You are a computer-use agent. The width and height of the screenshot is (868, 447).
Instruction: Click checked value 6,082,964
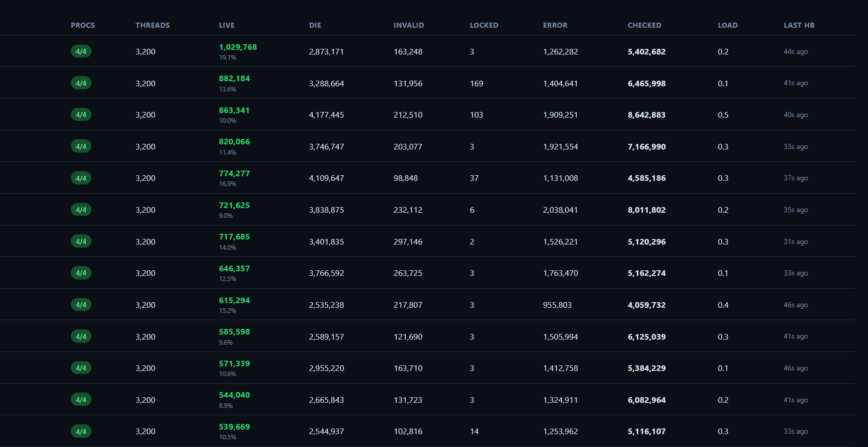click(x=647, y=400)
